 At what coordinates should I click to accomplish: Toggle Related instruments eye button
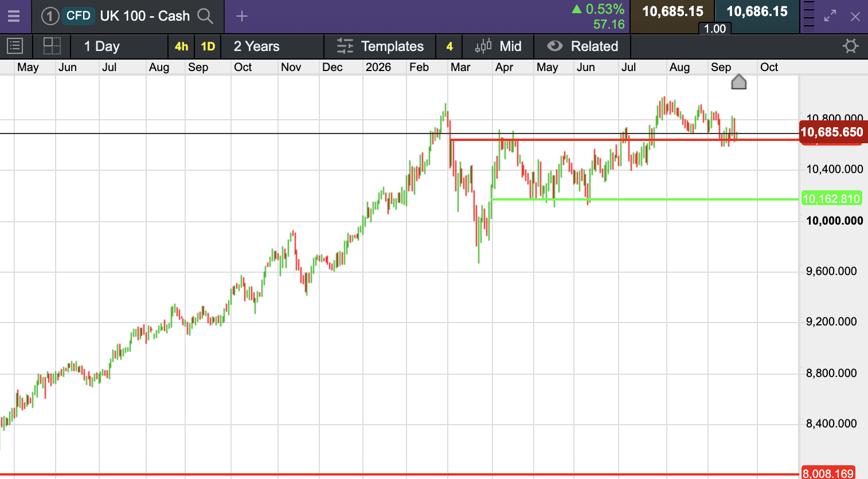tap(582, 46)
